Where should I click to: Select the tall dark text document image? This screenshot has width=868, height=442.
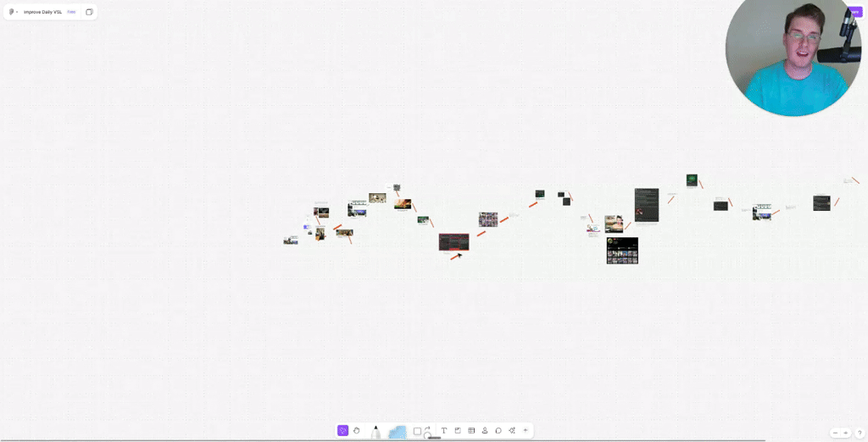[647, 205]
